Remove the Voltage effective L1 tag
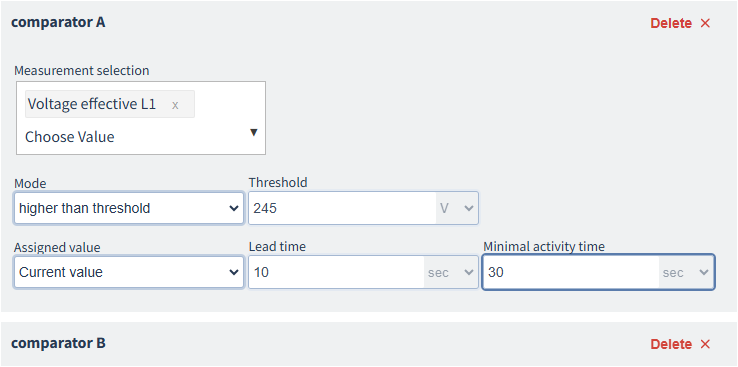The height and width of the screenshot is (367, 738). tap(175, 105)
